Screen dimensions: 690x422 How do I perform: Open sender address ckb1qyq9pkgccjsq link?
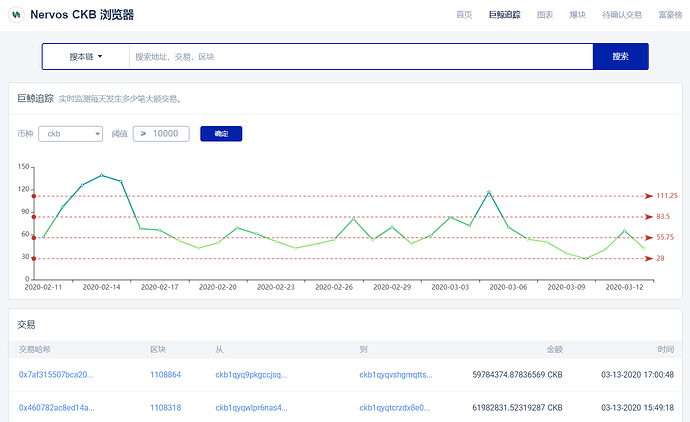coord(251,374)
